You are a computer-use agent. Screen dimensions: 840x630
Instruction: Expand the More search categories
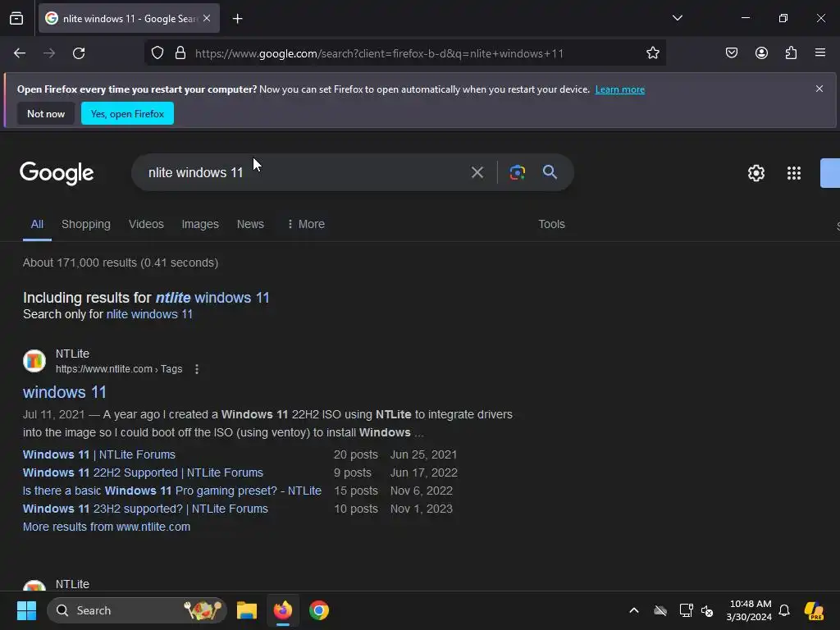coord(306,224)
